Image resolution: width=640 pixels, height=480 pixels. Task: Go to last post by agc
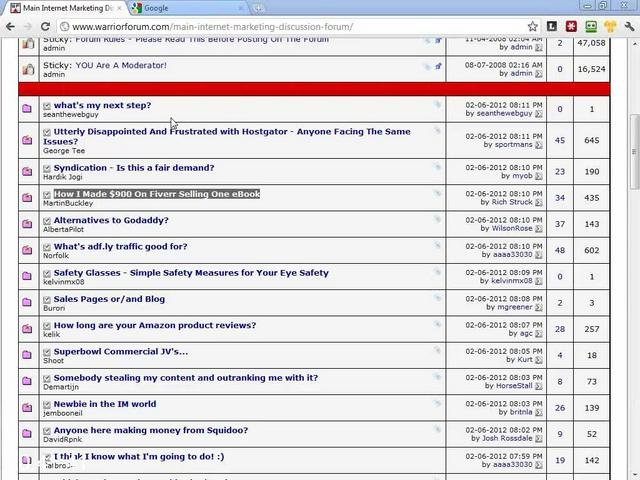(539, 334)
